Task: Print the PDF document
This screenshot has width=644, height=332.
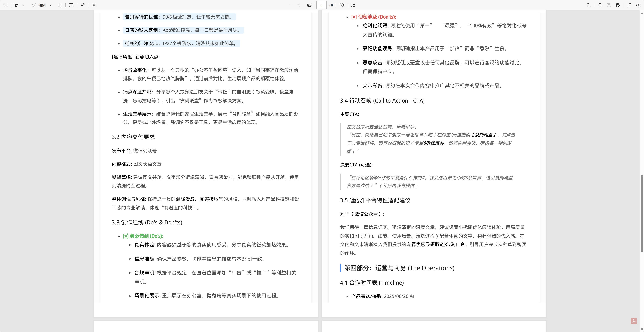Action: pos(600,5)
